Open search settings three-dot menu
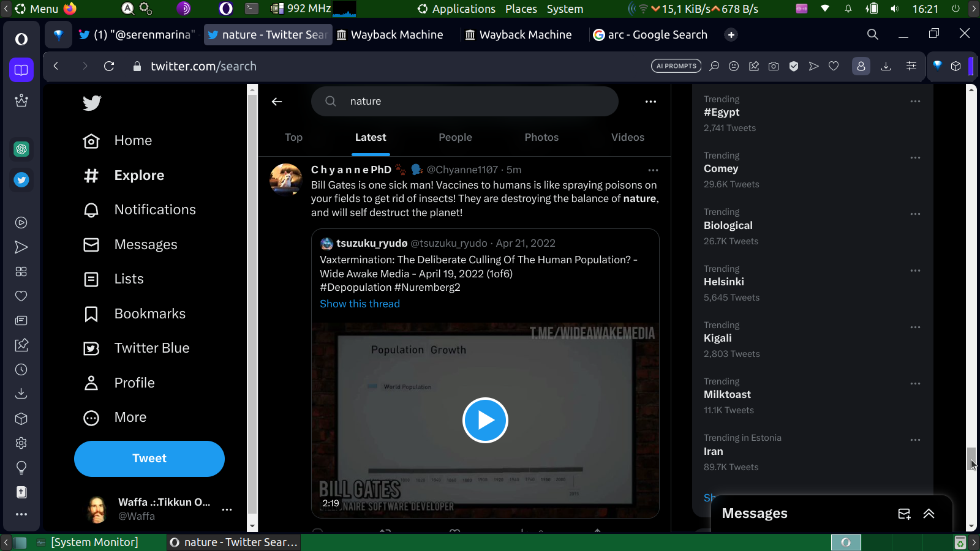The height and width of the screenshot is (551, 980). coord(650,102)
